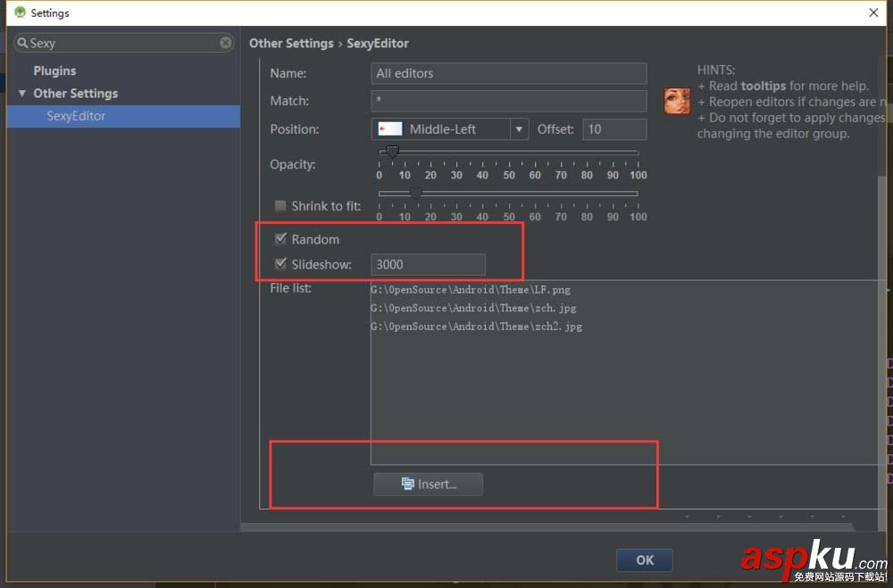This screenshot has width=893, height=588.
Task: Click the insert icon on Insert button
Action: pos(410,484)
